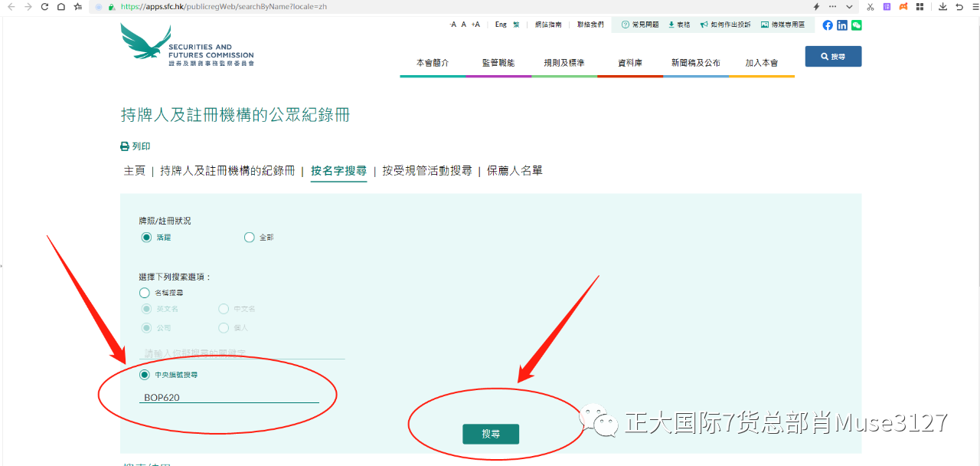Switch to the 按受規管活動搜尋 tab
980x466 pixels.
(x=426, y=171)
